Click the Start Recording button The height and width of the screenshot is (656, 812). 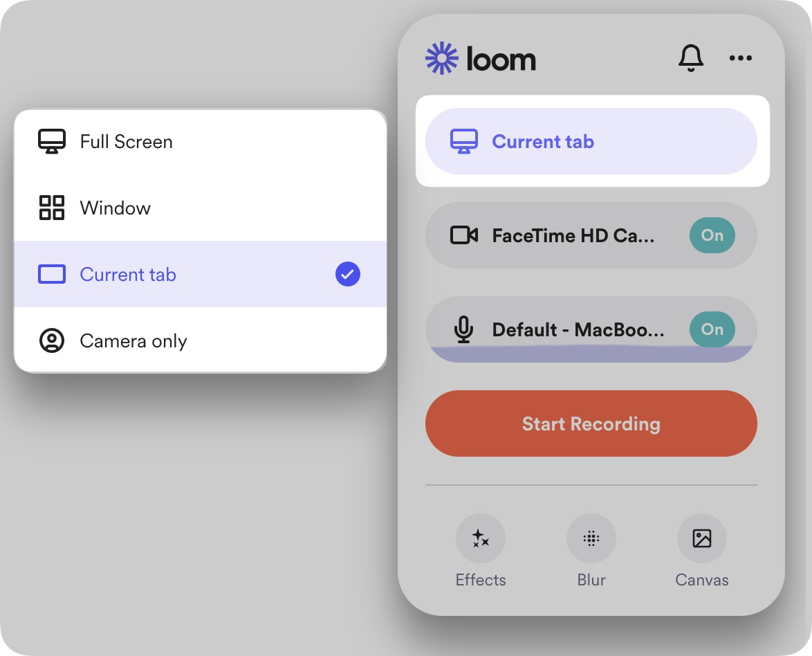591,423
